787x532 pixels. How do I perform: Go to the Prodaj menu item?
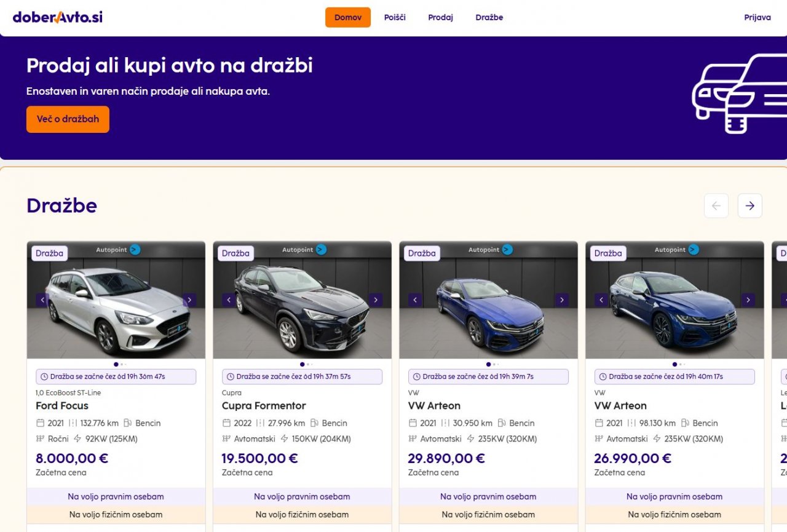click(440, 17)
